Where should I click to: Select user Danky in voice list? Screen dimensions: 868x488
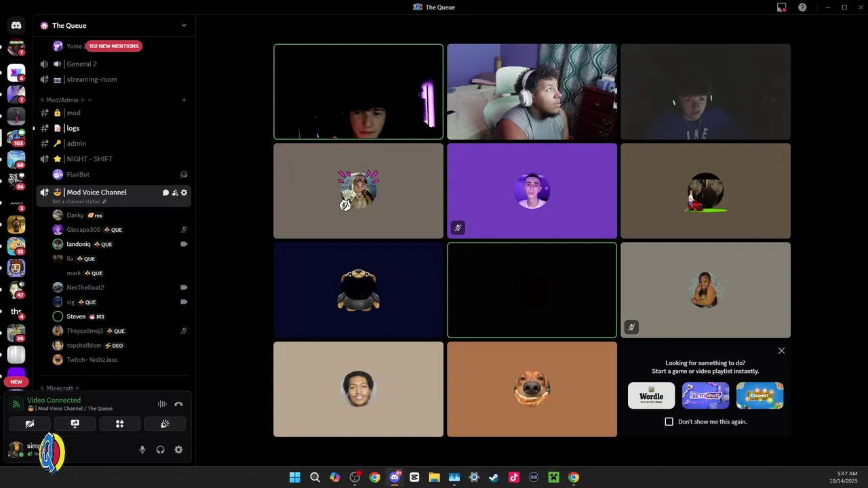coord(113,215)
